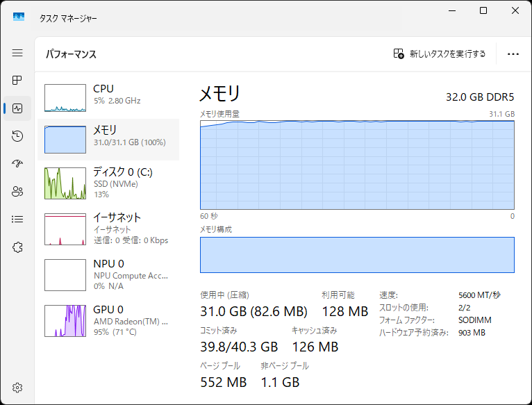Click the empty NPU mini graph thumbnail

pyautogui.click(x=65, y=275)
